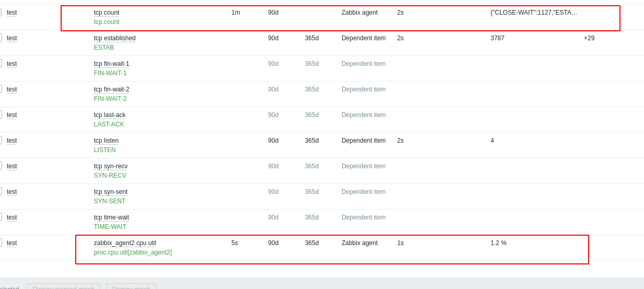Toggle the checkbox beside tcp listen
This screenshot has height=289, width=644.
coord(0,140)
